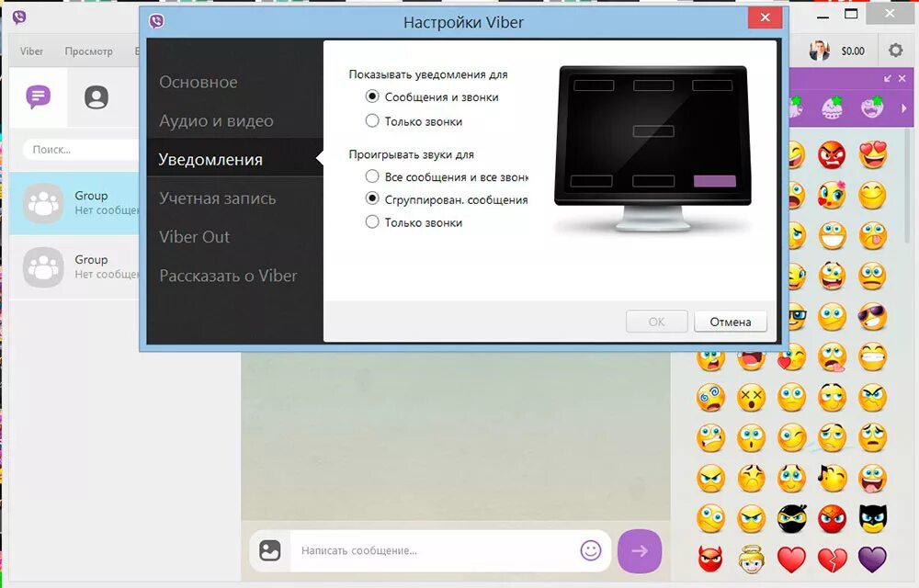The width and height of the screenshot is (919, 588).
Task: Select the 'Уведомления' settings section
Action: point(234,159)
